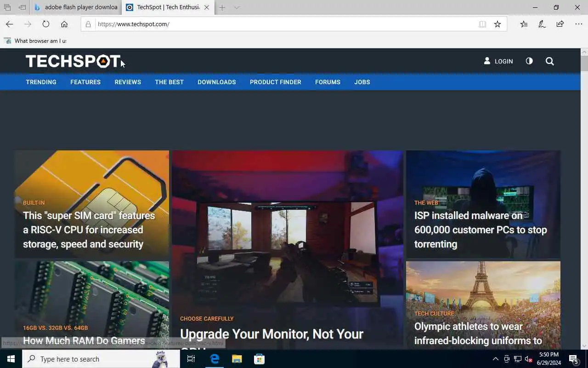Click the page vertical scrollbar thumb
This screenshot has width=588, height=368.
point(584,64)
